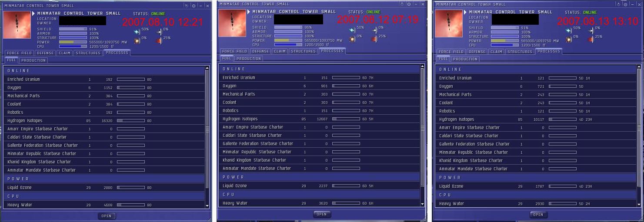Click the Open button, 08.13 window
Screen dimensions: 644x222
click(x=538, y=215)
